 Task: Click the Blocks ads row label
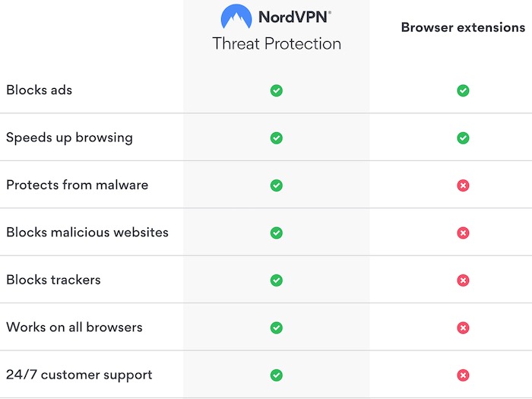[40, 90]
